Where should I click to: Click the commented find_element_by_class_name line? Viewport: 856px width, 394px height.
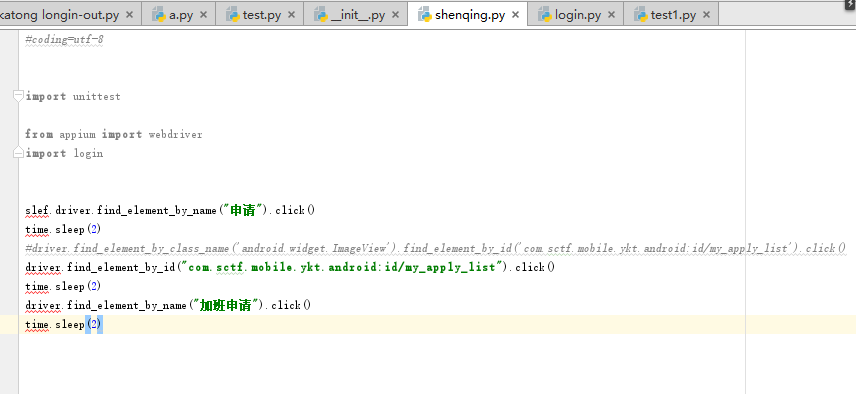pos(436,248)
